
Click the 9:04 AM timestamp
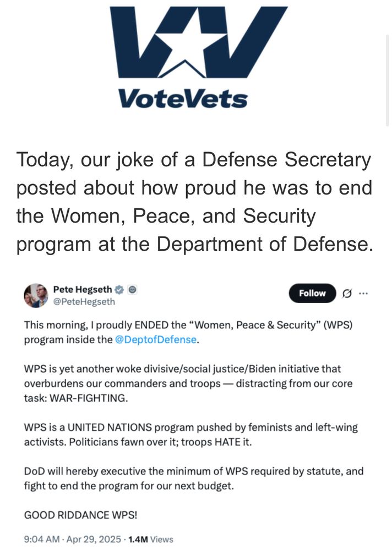pyautogui.click(x=42, y=539)
